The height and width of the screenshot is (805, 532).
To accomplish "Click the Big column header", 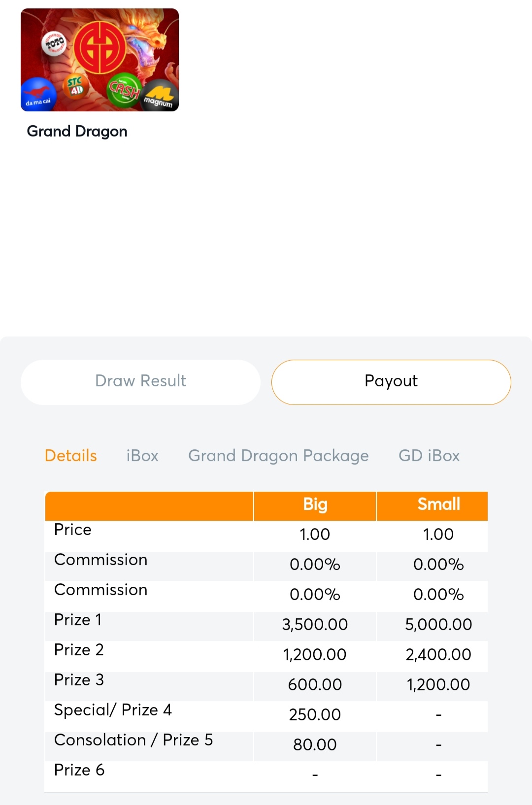I will coord(315,504).
